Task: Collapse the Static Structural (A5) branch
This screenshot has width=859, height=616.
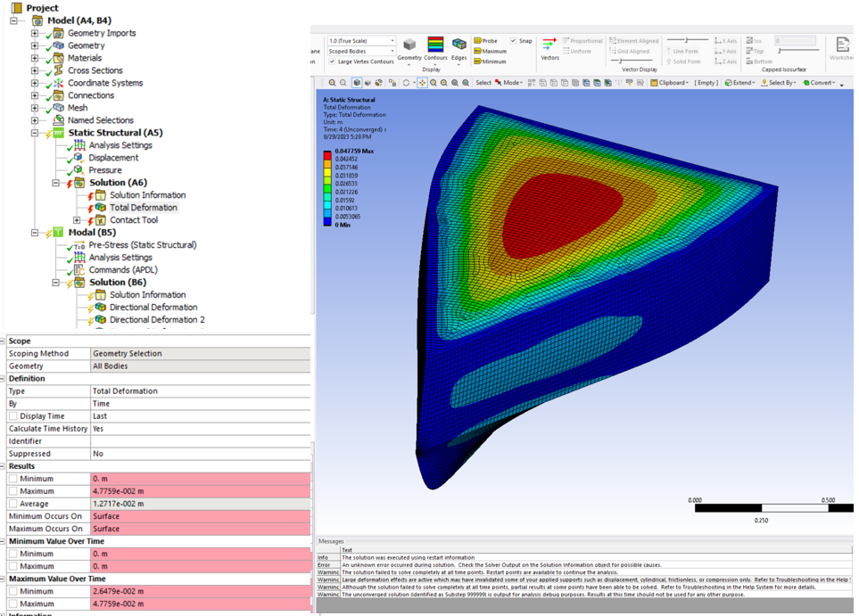Action: 35,133
